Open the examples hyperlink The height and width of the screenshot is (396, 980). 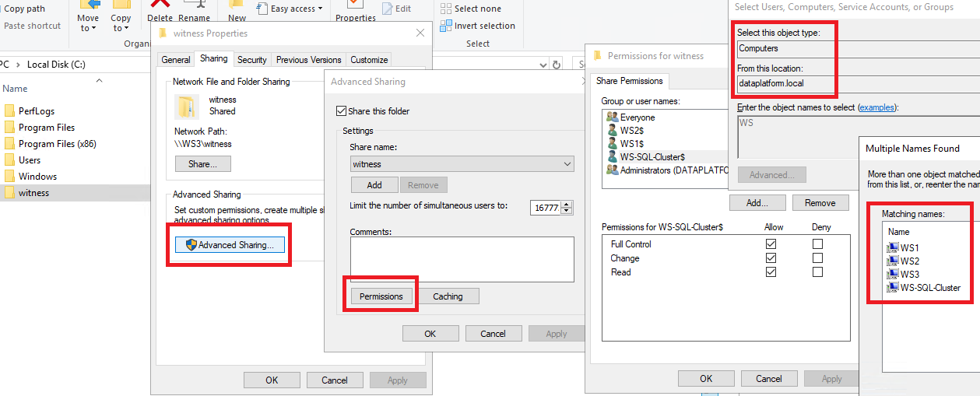876,107
